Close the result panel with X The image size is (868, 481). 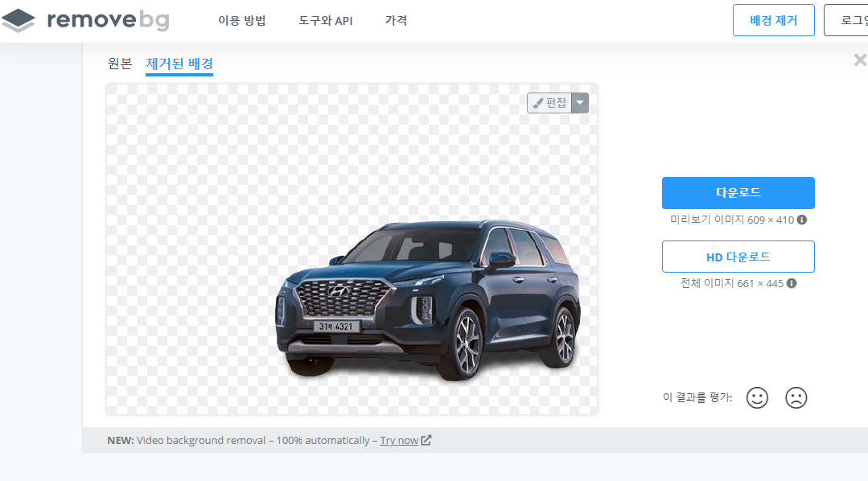pos(860,60)
